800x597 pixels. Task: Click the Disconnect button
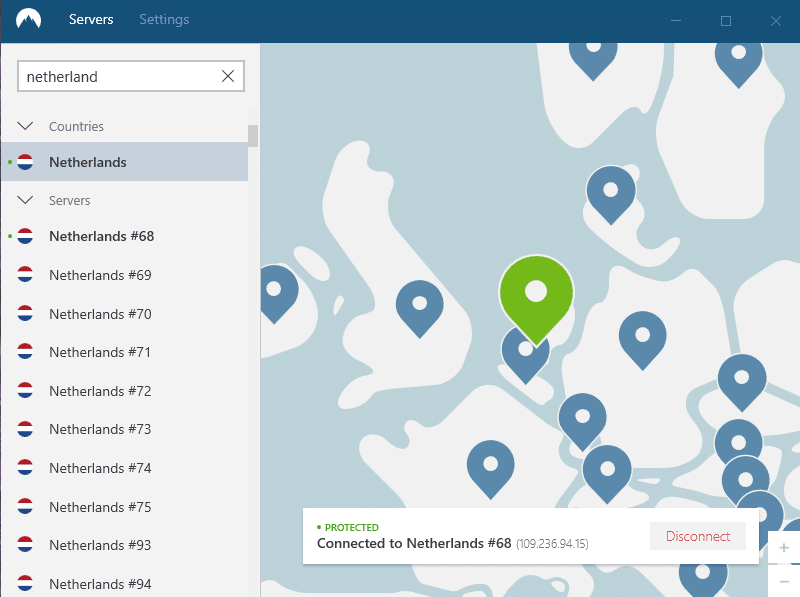point(697,536)
